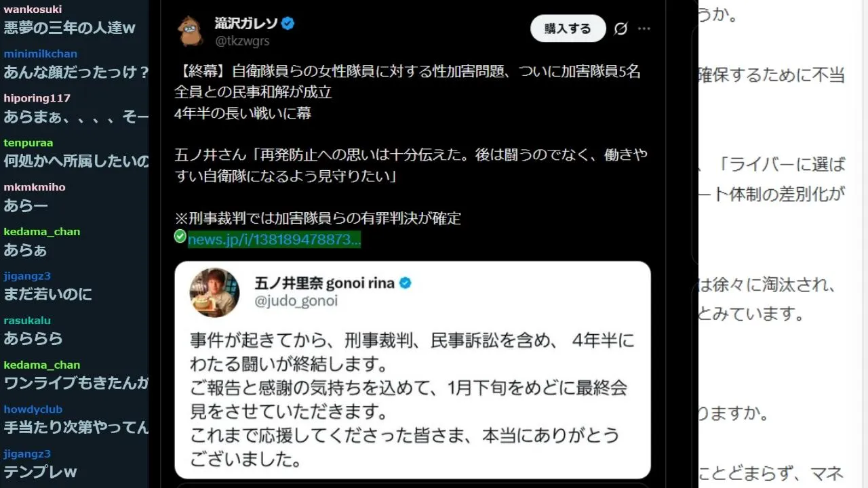Image resolution: width=868 pixels, height=488 pixels.
Task: Select chat user rasukalu
Action: click(27, 320)
